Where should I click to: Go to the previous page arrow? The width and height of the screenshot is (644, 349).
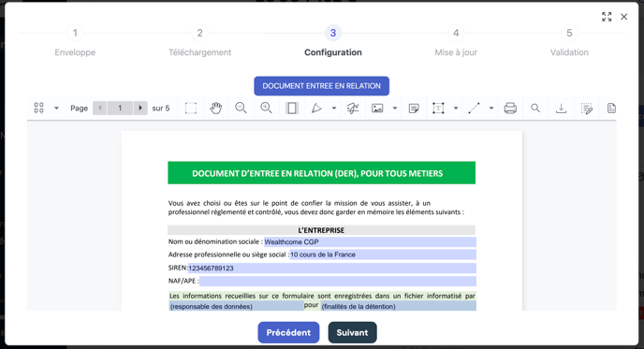coord(100,108)
